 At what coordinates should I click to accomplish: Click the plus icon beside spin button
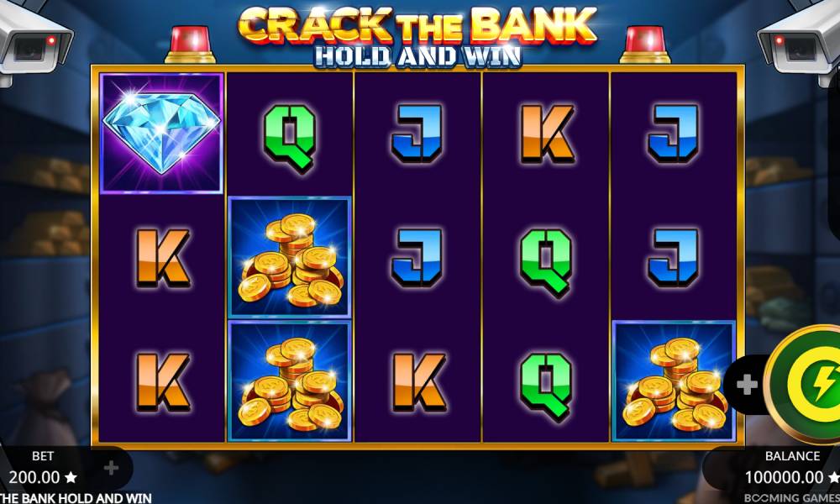(x=747, y=384)
